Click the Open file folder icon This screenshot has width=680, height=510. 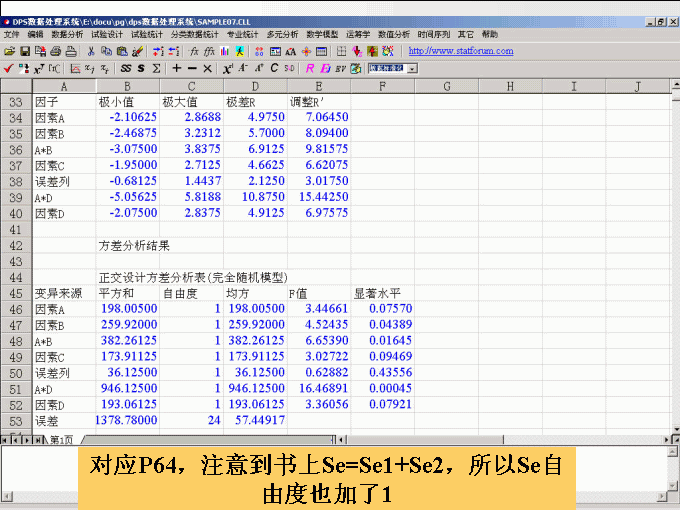click(10, 50)
